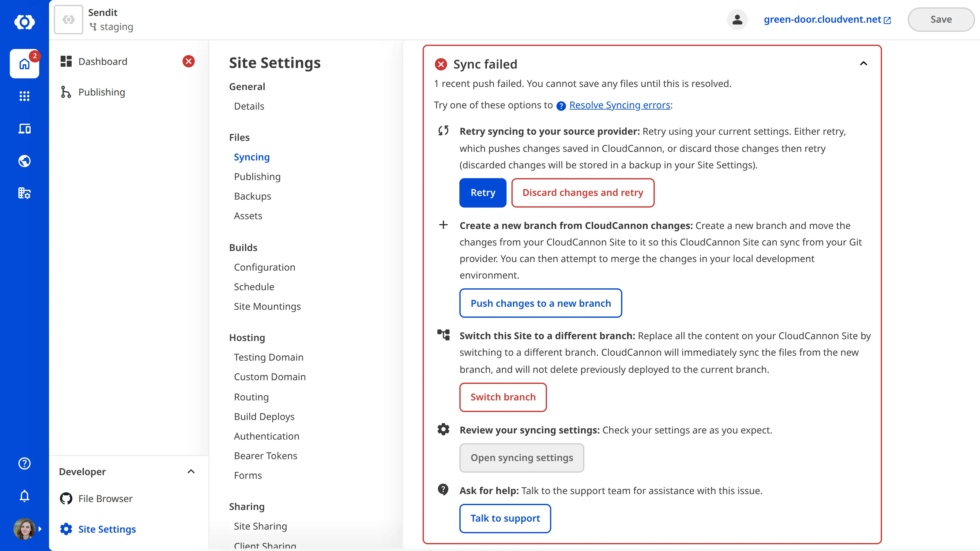
Task: Open the help question mark sidebar icon
Action: pyautogui.click(x=24, y=463)
